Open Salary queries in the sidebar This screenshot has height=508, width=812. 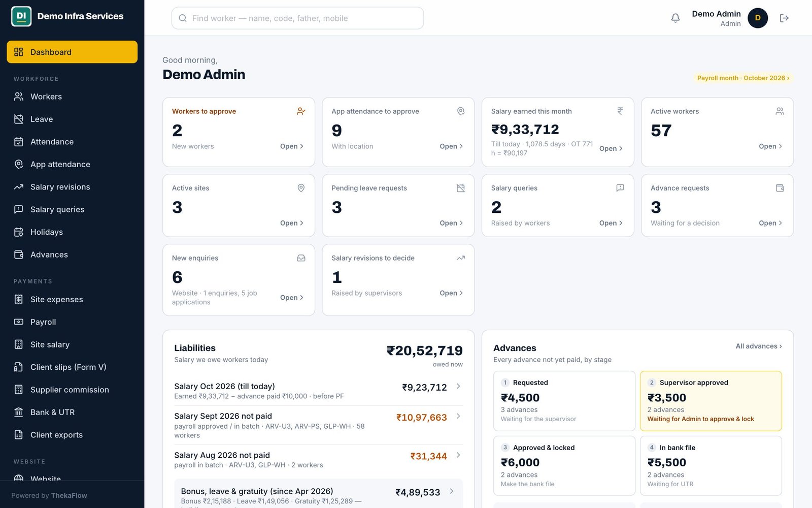72,209
